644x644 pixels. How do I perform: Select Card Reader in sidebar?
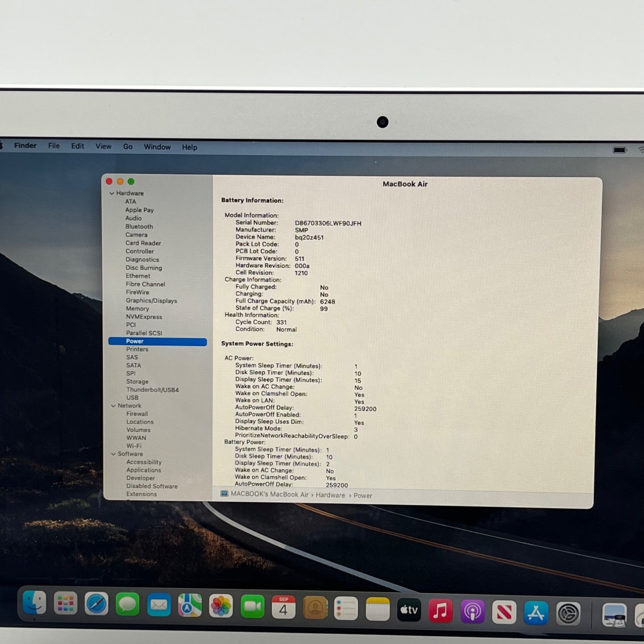pos(143,243)
